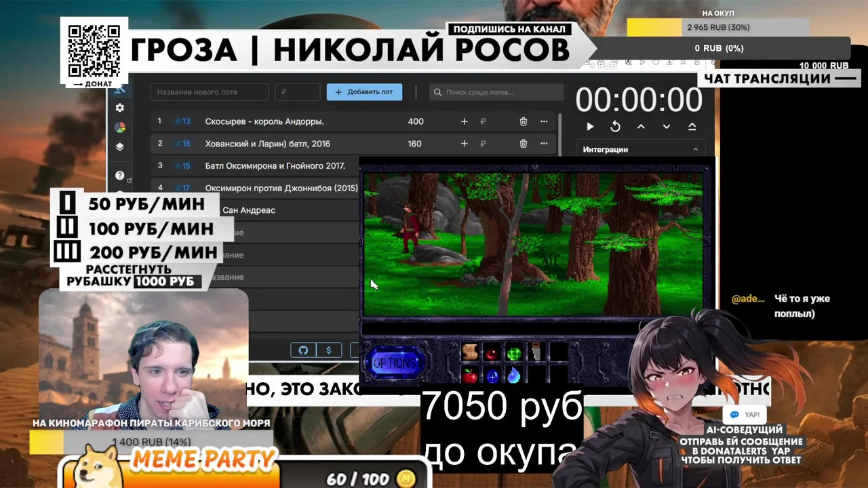This screenshot has width=868, height=488.
Task: Reset the auction timer
Action: (615, 127)
